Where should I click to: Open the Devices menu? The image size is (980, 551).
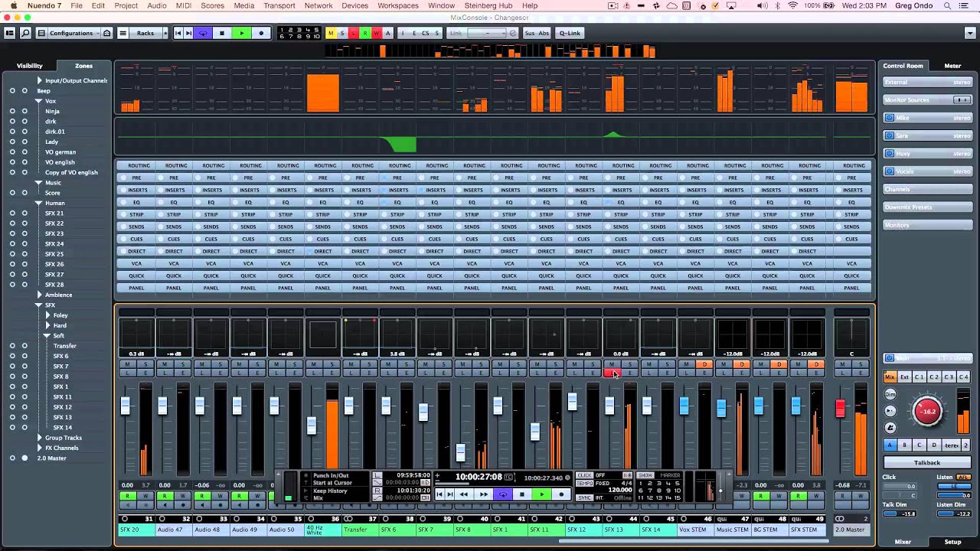pyautogui.click(x=354, y=5)
